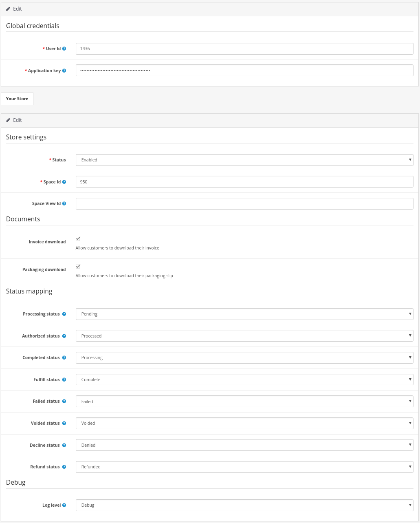Expand the Processing status dropdown
420x523 pixels.
coord(244,314)
